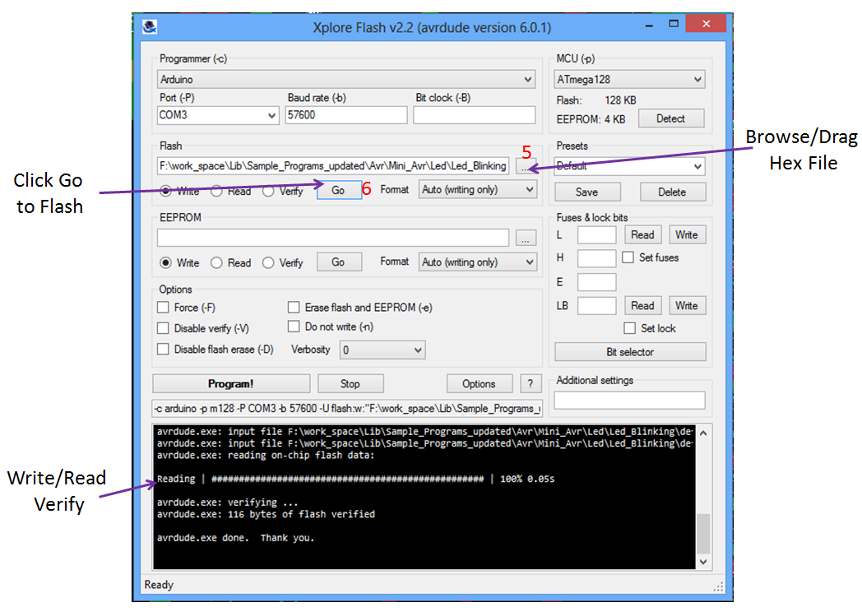862x616 pixels.
Task: Click the '116 bytes of flash verified' line
Action: pyautogui.click(x=266, y=514)
